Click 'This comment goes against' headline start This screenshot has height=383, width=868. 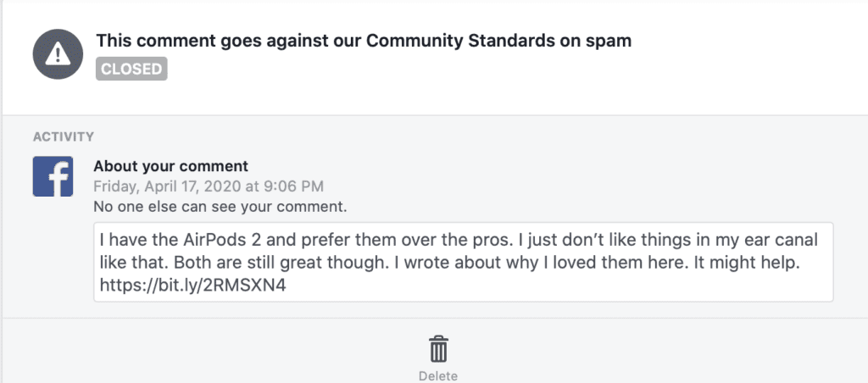[x=186, y=41]
